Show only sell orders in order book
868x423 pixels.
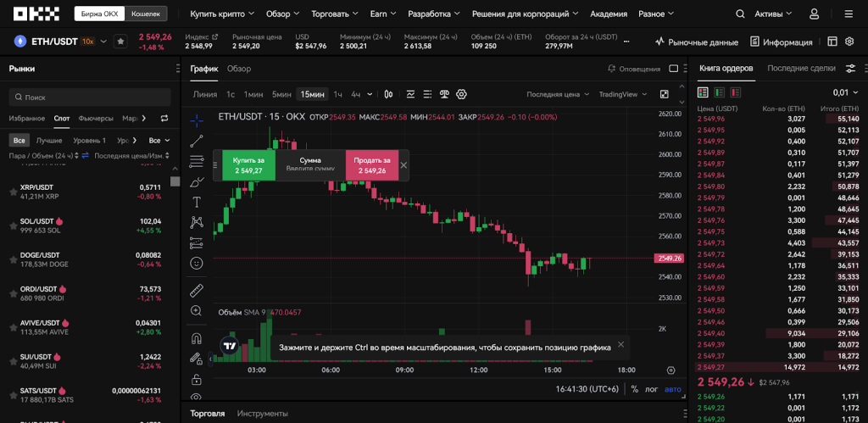(735, 92)
